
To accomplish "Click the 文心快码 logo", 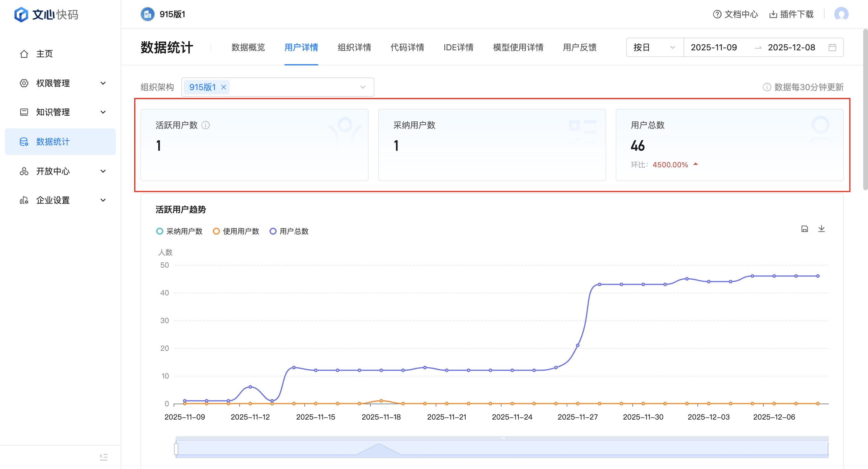I will point(46,14).
